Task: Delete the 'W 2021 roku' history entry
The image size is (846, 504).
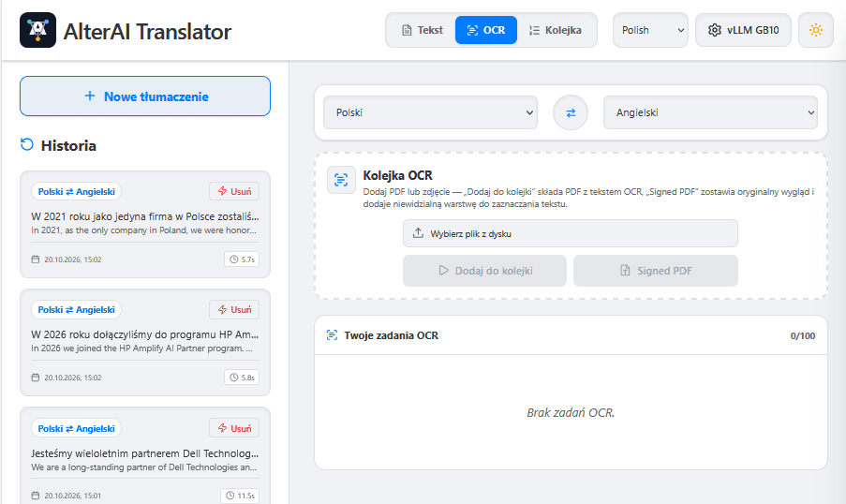Action: point(234,191)
